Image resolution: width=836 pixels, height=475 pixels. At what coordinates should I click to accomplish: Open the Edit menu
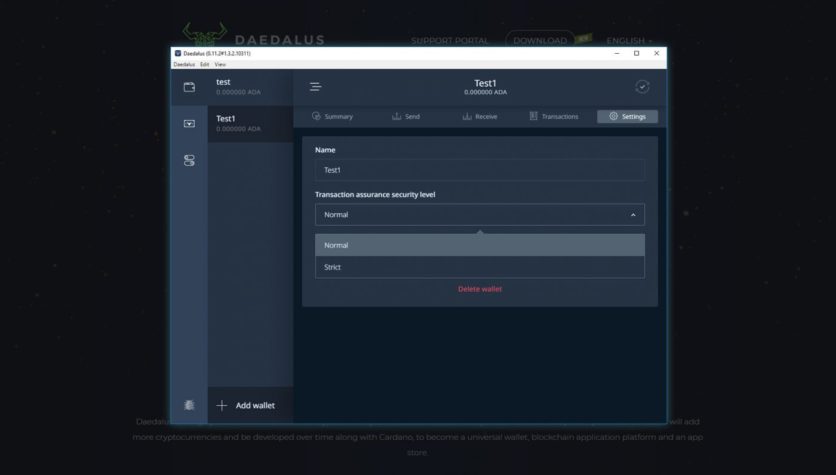(x=204, y=65)
